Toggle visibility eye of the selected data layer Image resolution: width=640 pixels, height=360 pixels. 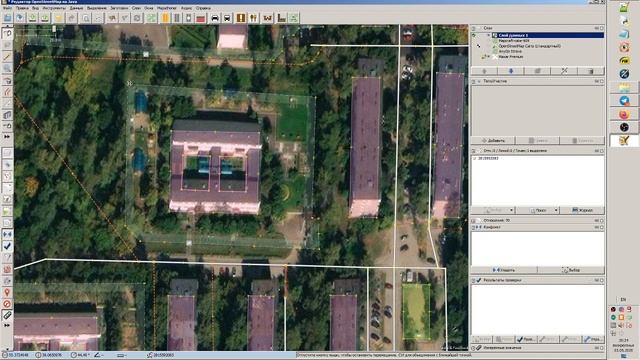[x=474, y=36]
